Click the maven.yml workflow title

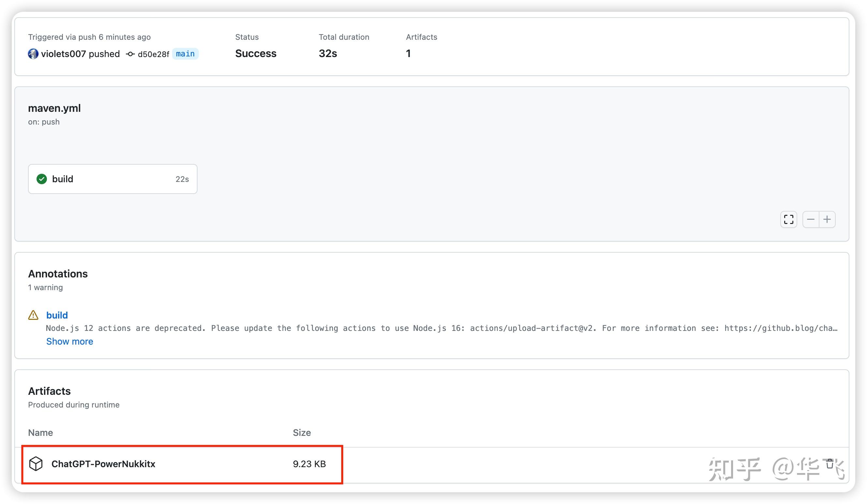54,108
